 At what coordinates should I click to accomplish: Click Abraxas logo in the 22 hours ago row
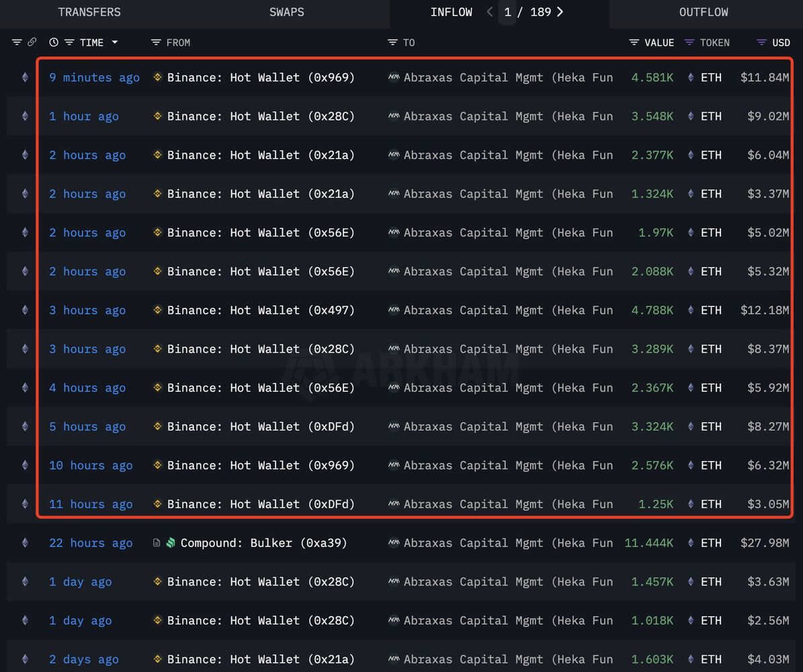(x=394, y=542)
